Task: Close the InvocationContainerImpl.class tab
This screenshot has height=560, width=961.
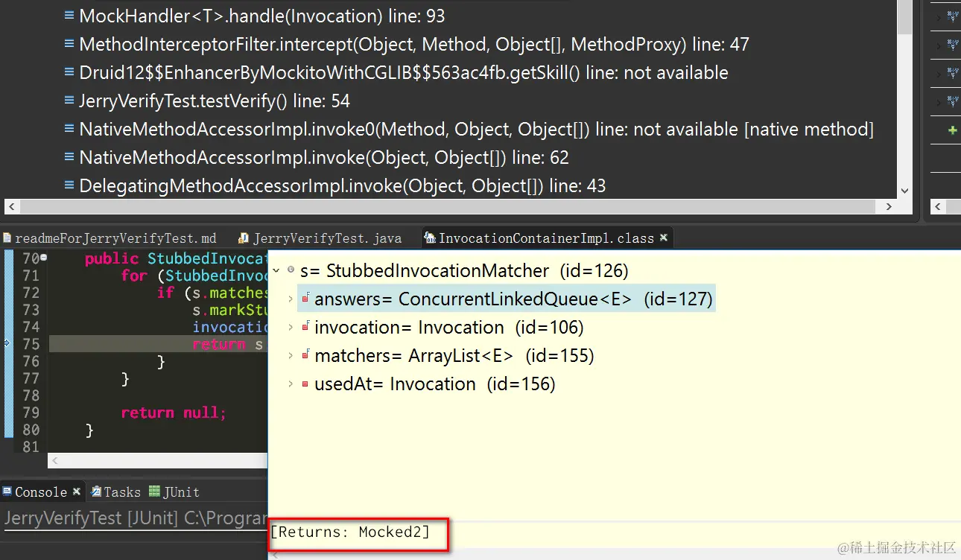Action: 663,238
